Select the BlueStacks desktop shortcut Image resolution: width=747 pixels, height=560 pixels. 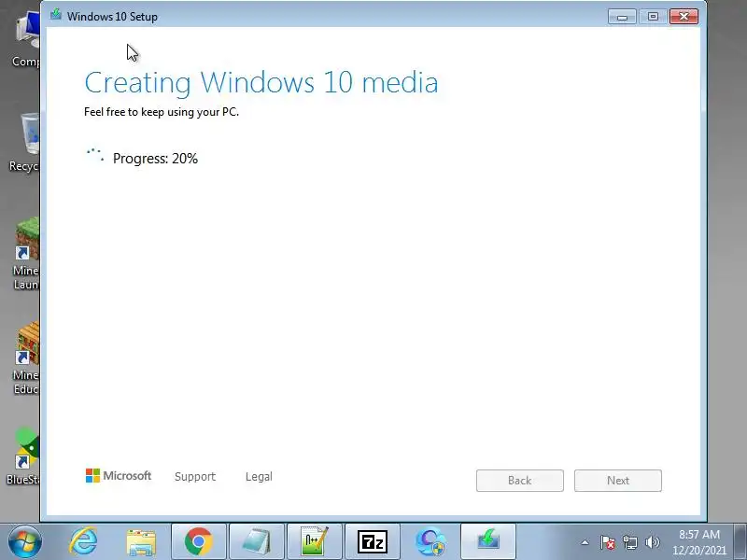pyautogui.click(x=24, y=457)
